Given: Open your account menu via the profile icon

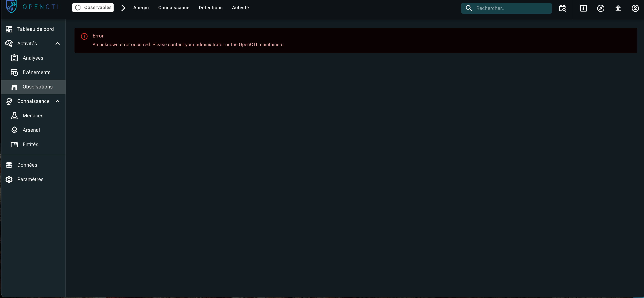Looking at the screenshot, I should 635,8.
